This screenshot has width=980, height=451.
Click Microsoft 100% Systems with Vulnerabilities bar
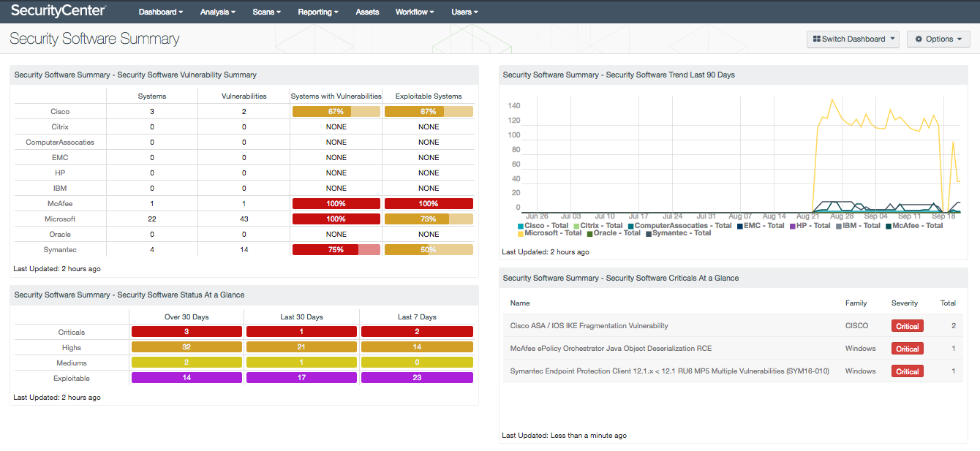(x=336, y=219)
